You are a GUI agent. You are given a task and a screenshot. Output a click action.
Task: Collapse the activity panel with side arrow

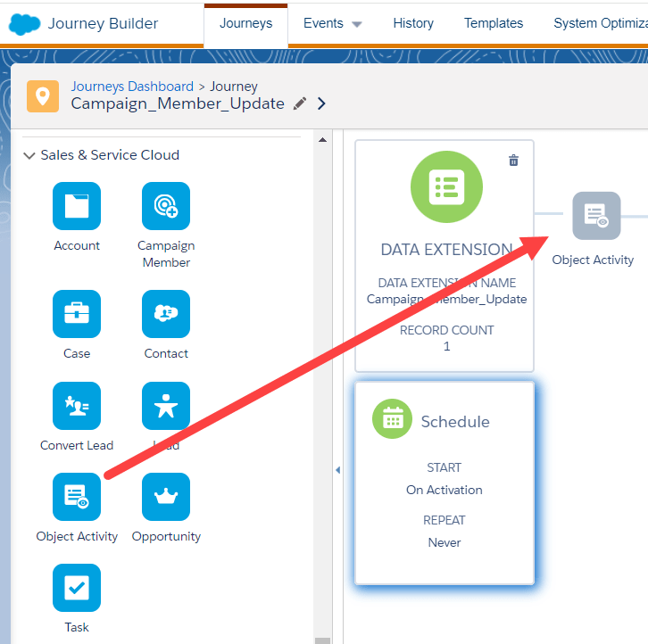pyautogui.click(x=337, y=470)
